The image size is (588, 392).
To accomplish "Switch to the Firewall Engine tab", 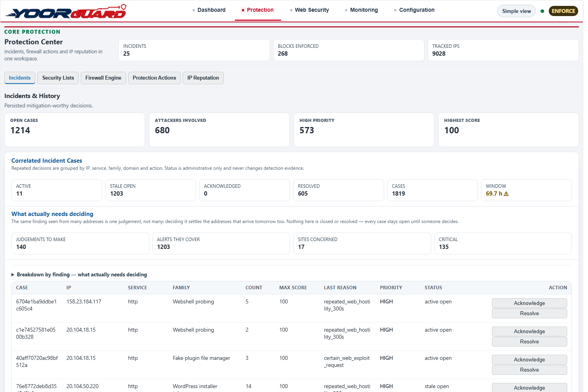I will pos(103,78).
